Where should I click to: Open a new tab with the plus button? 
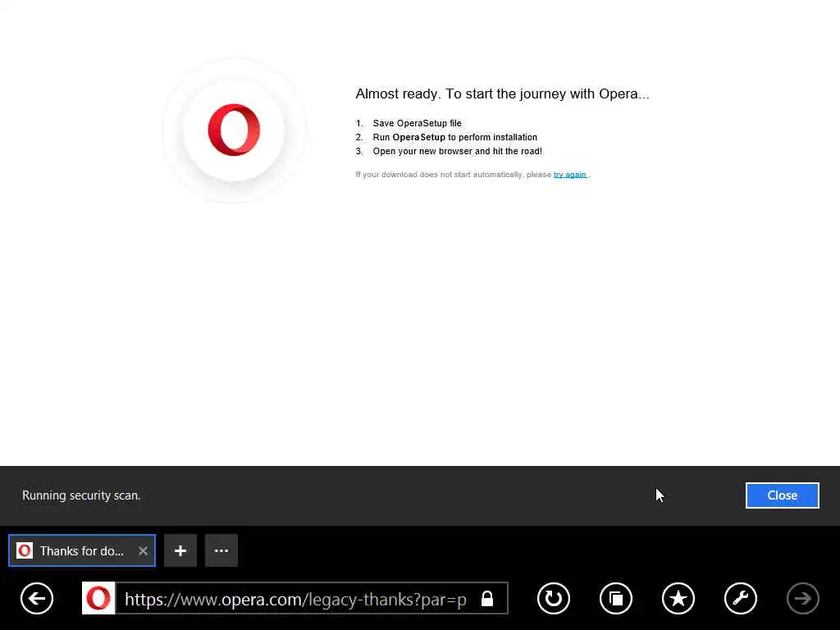click(180, 550)
